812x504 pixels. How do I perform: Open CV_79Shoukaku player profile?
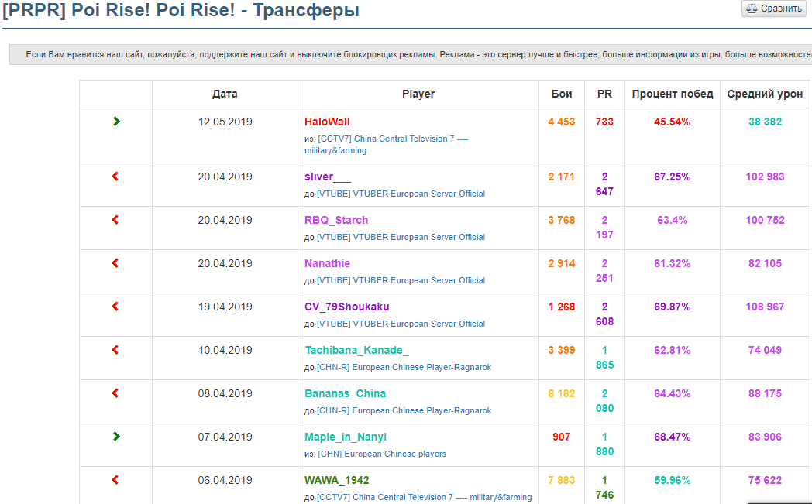click(x=347, y=307)
